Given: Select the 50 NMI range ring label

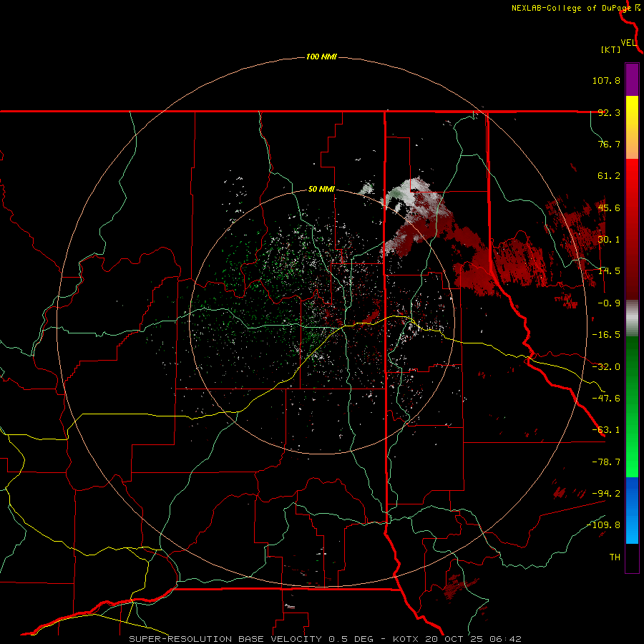Looking at the screenshot, I should (321, 189).
